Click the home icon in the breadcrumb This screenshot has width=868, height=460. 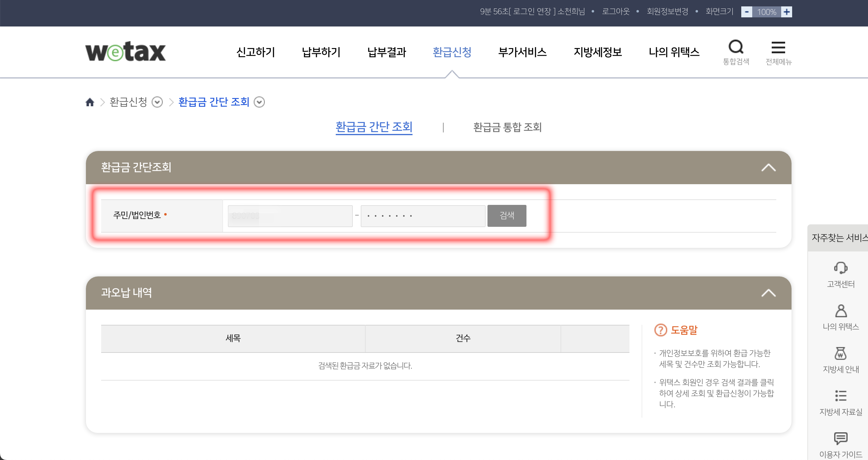click(90, 102)
